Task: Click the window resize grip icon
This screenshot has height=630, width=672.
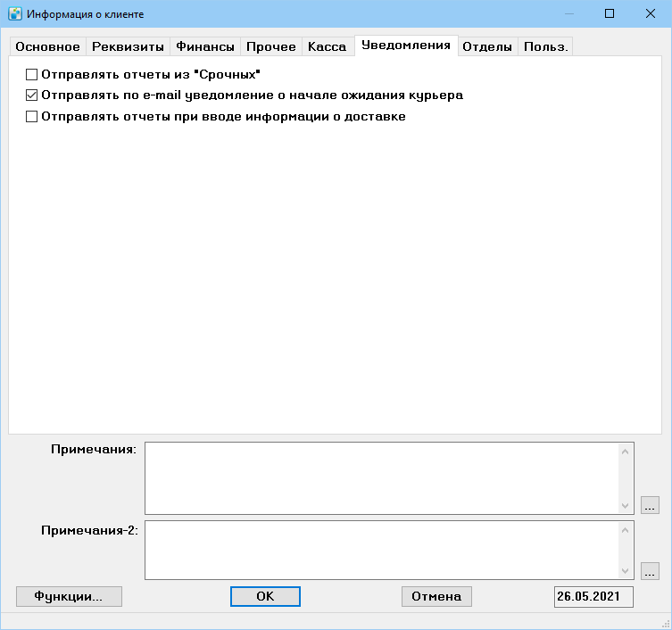Action: pos(666,624)
